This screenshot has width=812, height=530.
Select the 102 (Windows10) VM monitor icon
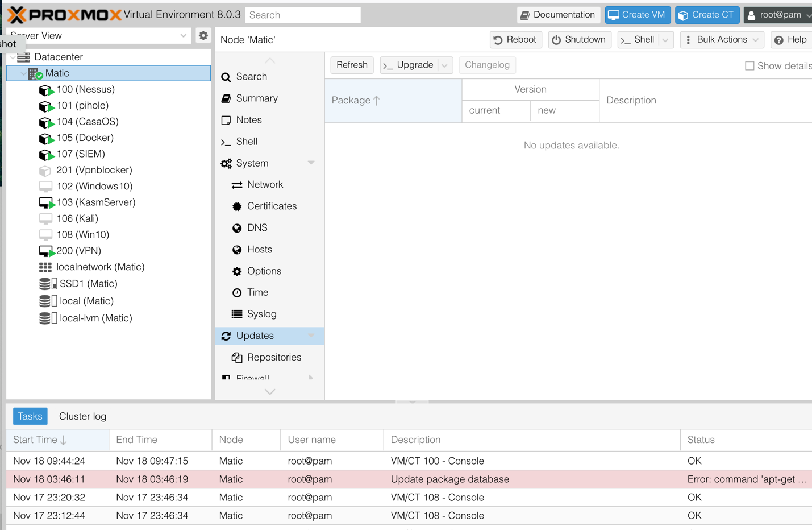[x=45, y=187]
